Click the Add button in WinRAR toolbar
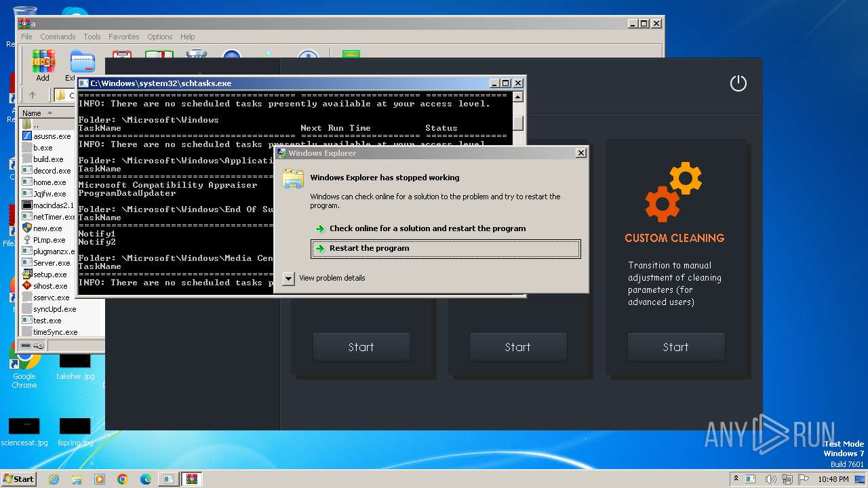Viewport: 868px width, 488px height. [x=43, y=66]
